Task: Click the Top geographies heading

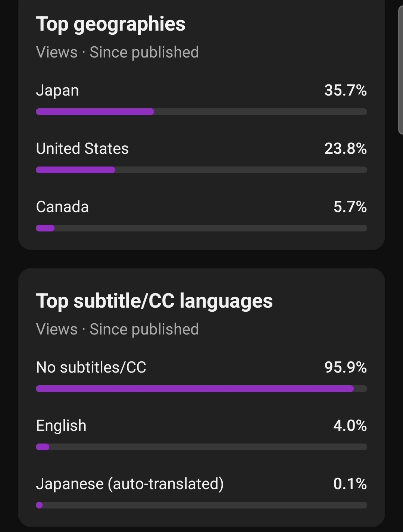Action: coord(110,24)
